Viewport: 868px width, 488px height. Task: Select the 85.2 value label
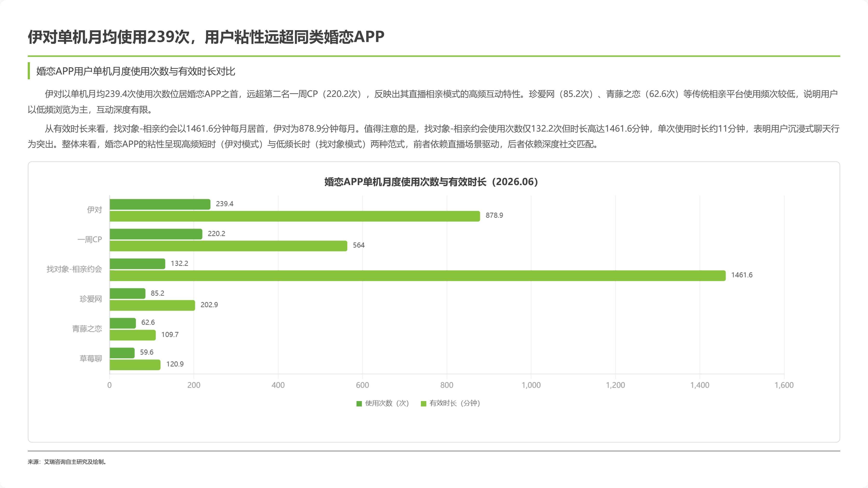point(158,293)
